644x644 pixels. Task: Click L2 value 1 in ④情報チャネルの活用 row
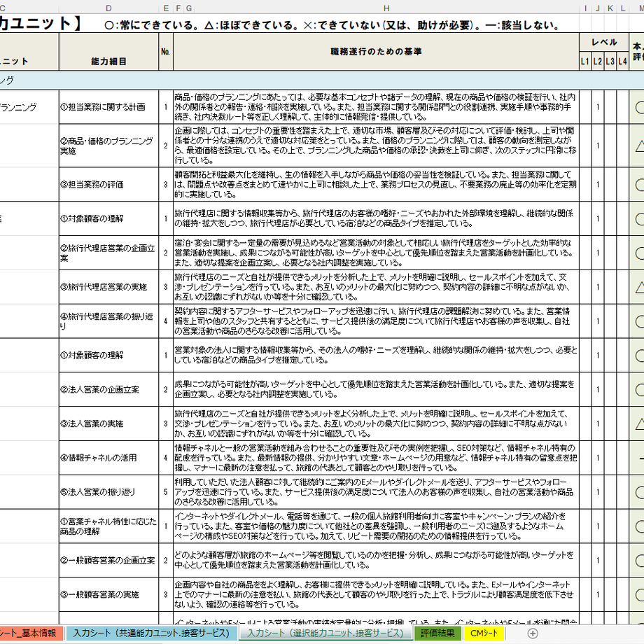[598, 458]
